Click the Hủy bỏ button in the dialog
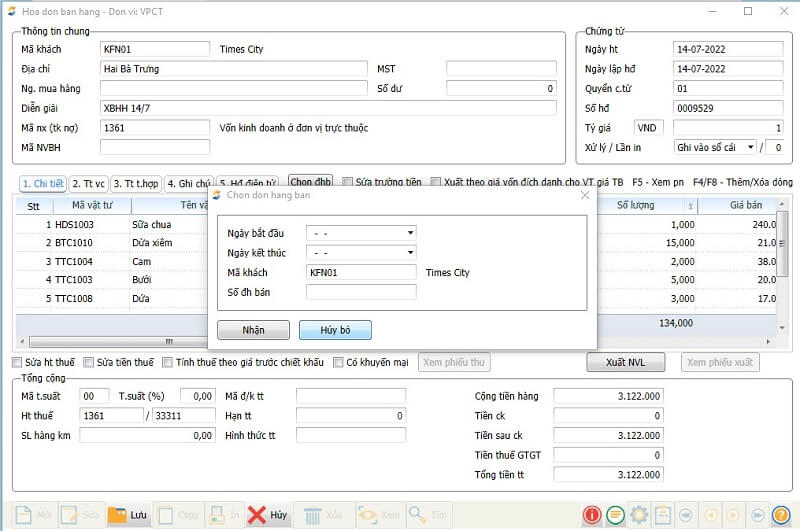The width and height of the screenshot is (800, 531). pos(335,330)
